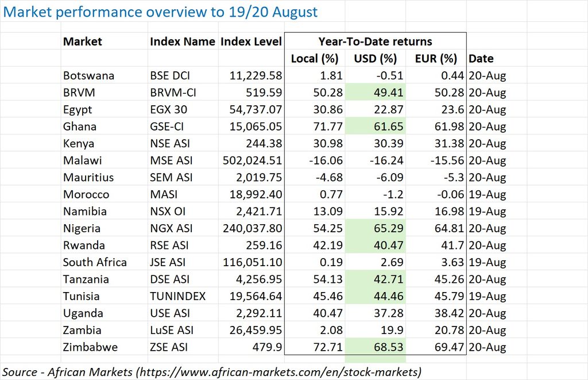Select the 'South Africa' market cell
The width and height of the screenshot is (588, 380).
tap(105, 262)
